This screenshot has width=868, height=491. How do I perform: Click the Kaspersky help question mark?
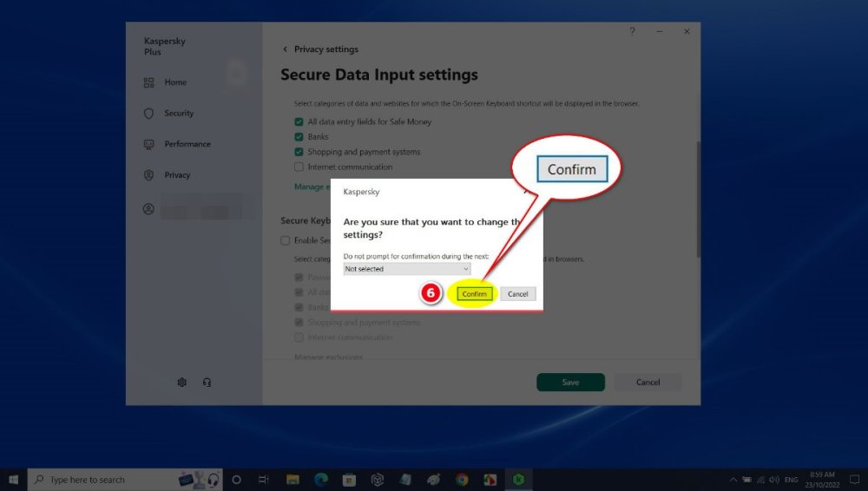(x=632, y=31)
